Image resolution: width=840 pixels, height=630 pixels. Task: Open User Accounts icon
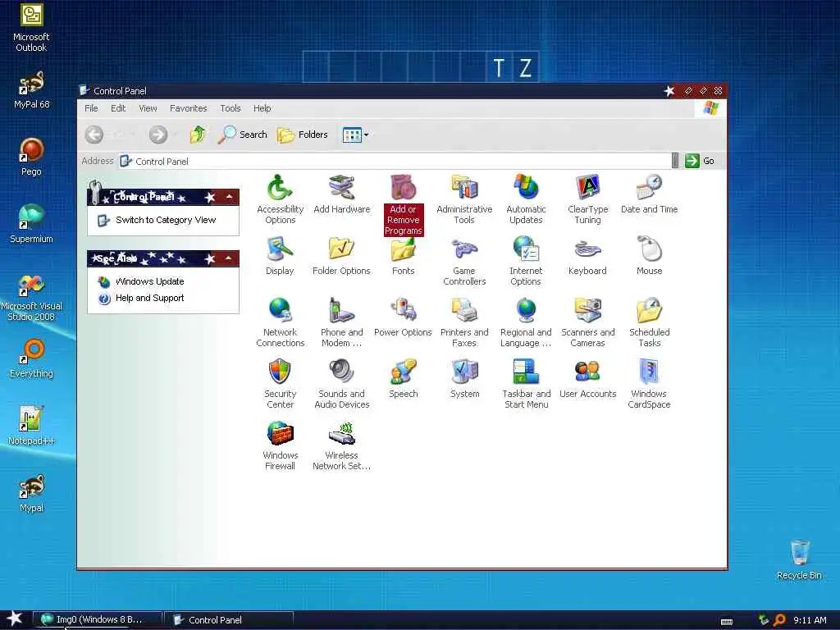[x=587, y=379]
